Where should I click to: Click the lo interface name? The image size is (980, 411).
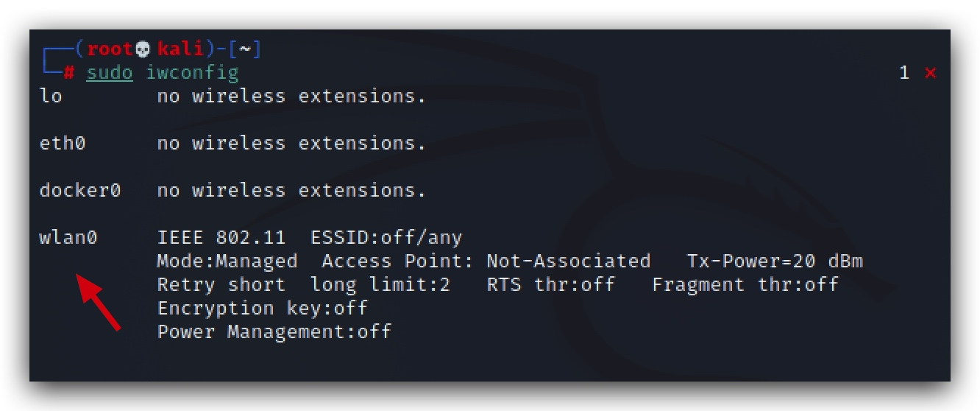click(51, 96)
